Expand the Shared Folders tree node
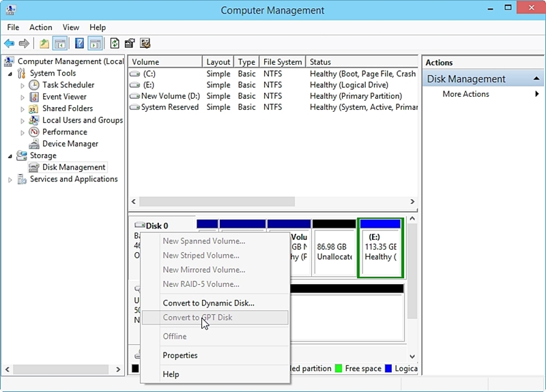546x392 pixels. (x=23, y=109)
